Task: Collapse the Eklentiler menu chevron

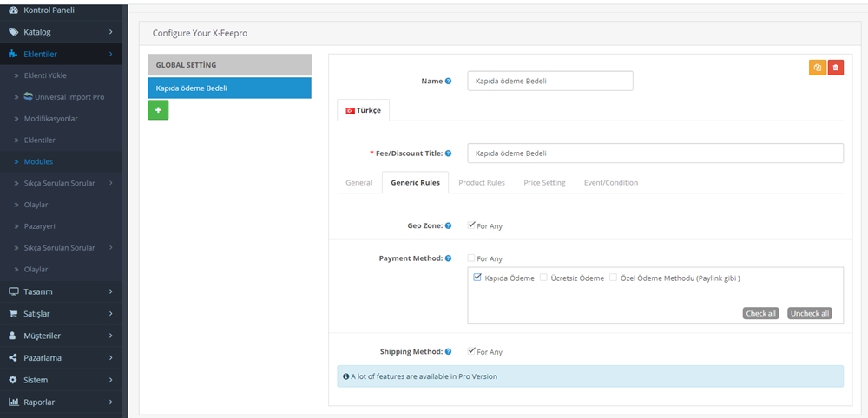Action: (111, 54)
